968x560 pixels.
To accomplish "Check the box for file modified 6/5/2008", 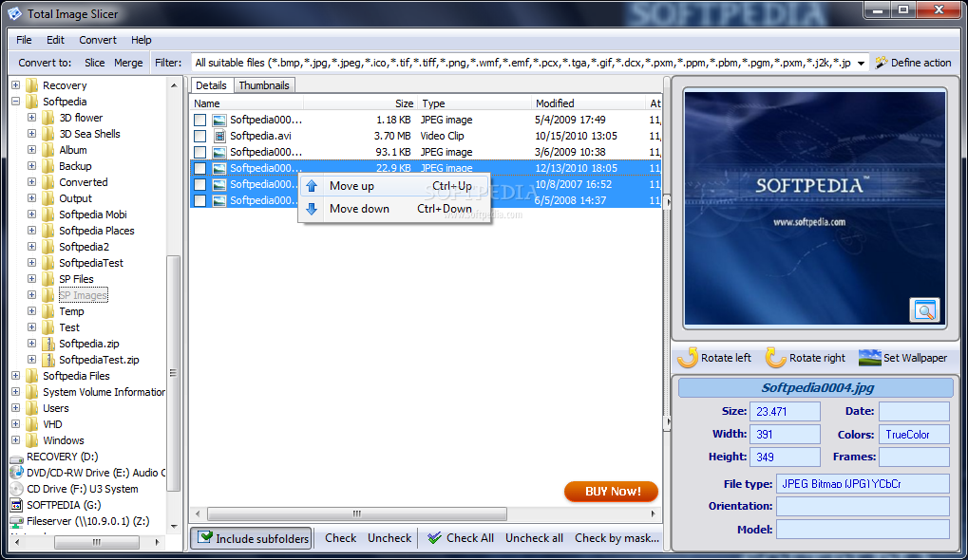I will [x=200, y=200].
